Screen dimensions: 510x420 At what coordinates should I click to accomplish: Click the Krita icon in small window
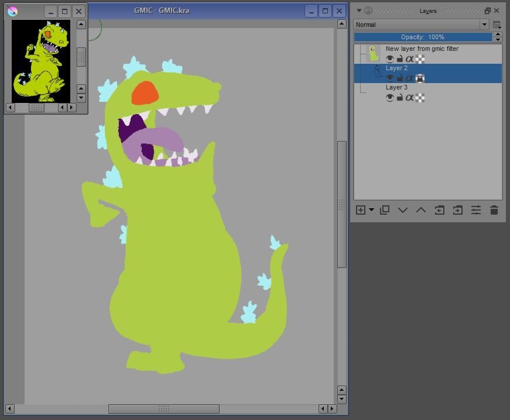(12, 11)
